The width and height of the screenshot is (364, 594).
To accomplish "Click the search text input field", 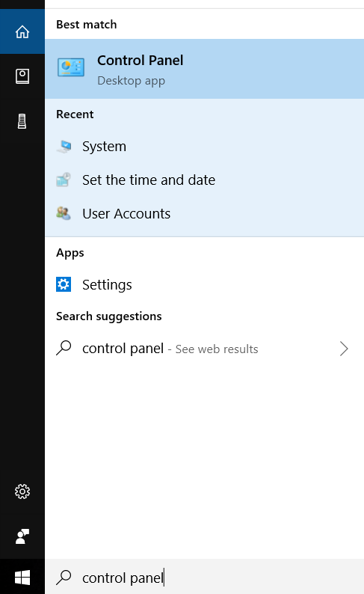I will click(204, 577).
